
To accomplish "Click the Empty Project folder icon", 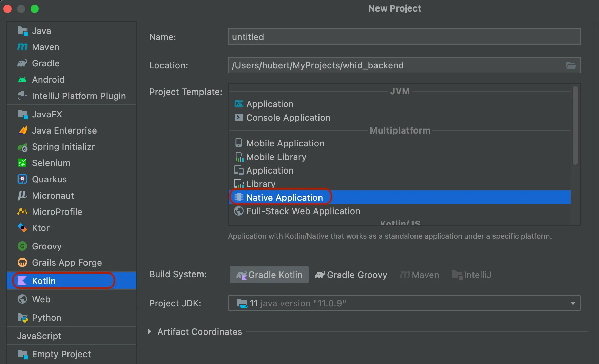I will 22,354.
